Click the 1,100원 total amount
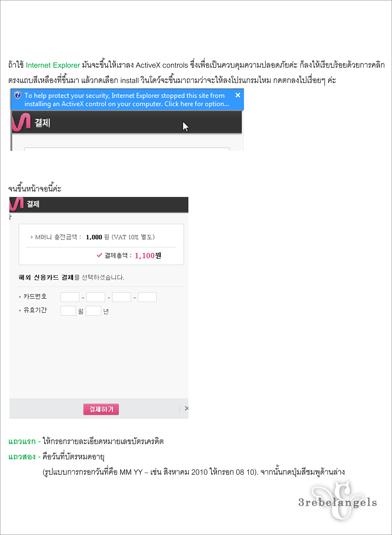The height and width of the screenshot is (535, 392). pyautogui.click(x=148, y=255)
